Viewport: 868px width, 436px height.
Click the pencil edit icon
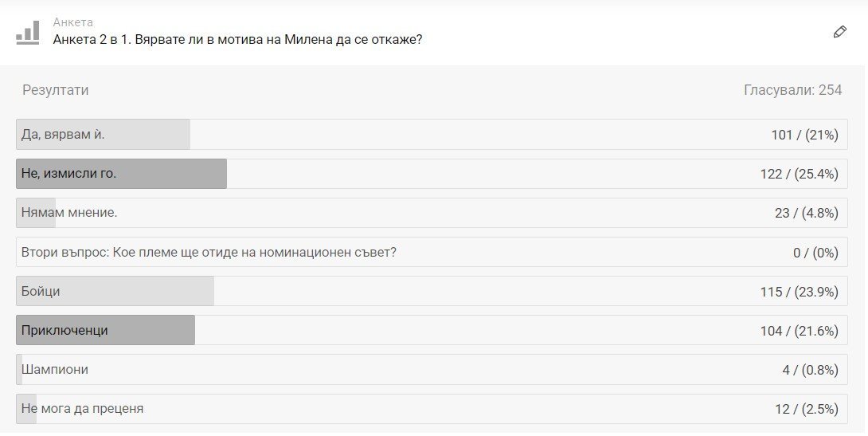(839, 32)
